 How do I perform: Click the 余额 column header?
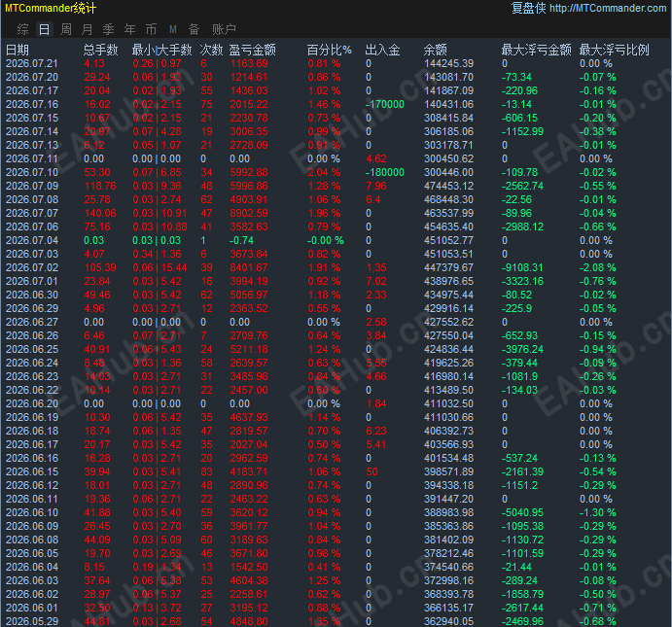point(435,51)
